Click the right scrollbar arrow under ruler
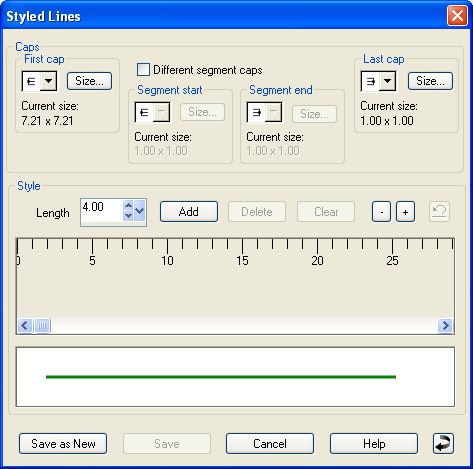The height and width of the screenshot is (469, 473). [445, 325]
